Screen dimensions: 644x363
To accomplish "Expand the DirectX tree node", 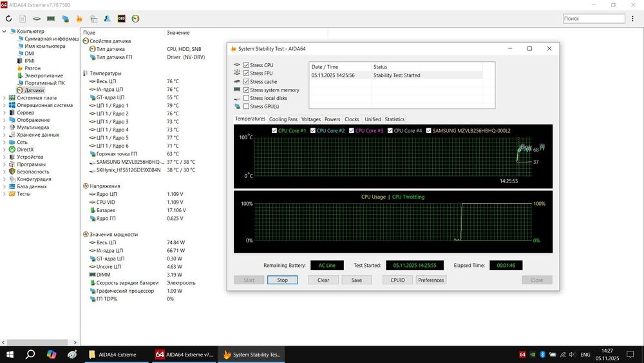I will (4, 149).
